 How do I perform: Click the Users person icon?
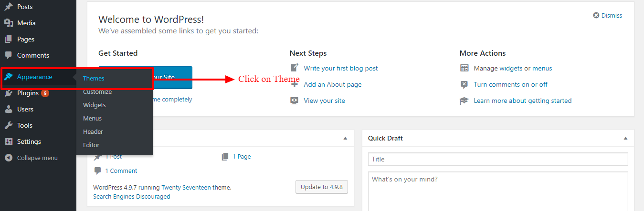[8, 109]
